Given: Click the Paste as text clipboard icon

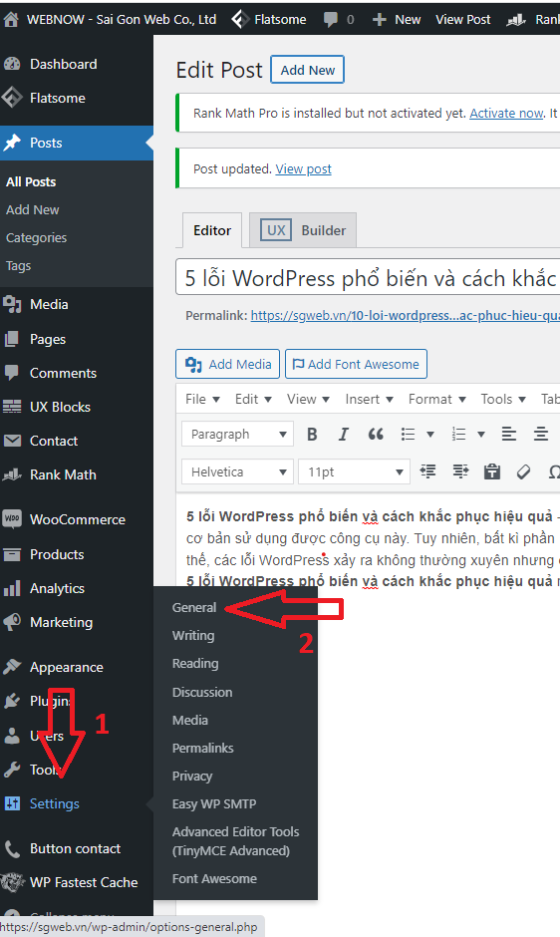Looking at the screenshot, I should [x=492, y=472].
